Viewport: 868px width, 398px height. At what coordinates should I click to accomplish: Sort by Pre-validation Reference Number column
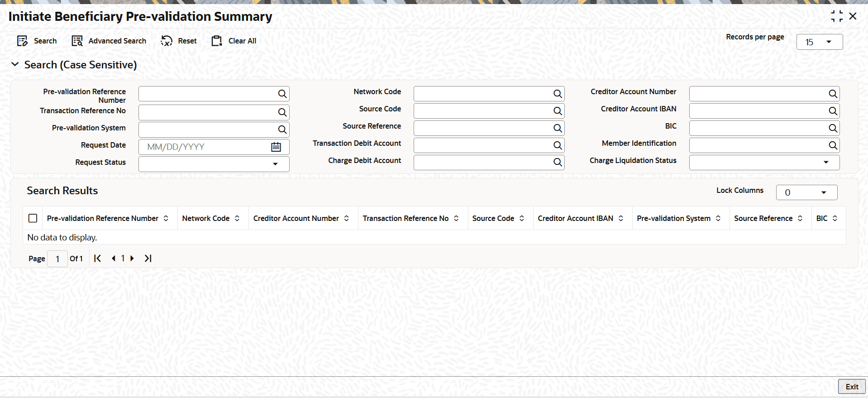tap(166, 218)
